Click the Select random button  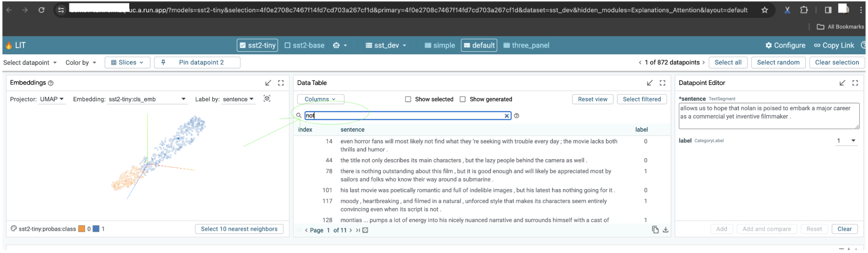tap(778, 63)
